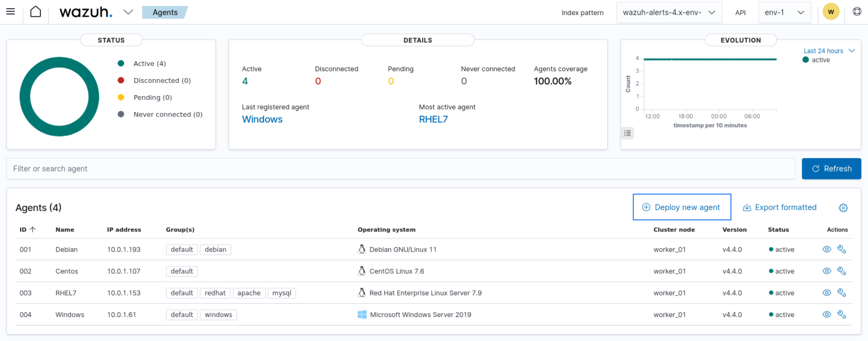Open Debian agent configuration wrench
The width and height of the screenshot is (868, 341).
(842, 249)
